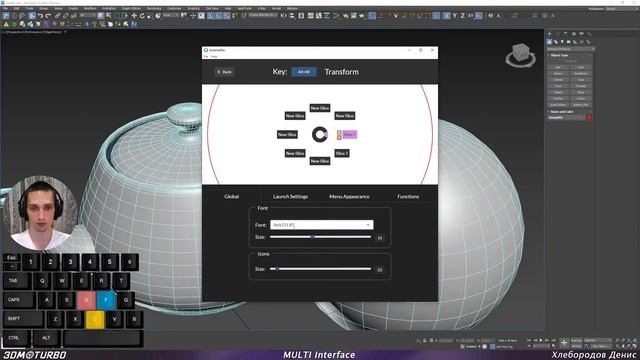Choose the Select Object tool
This screenshot has width=640, height=360.
[100, 16]
